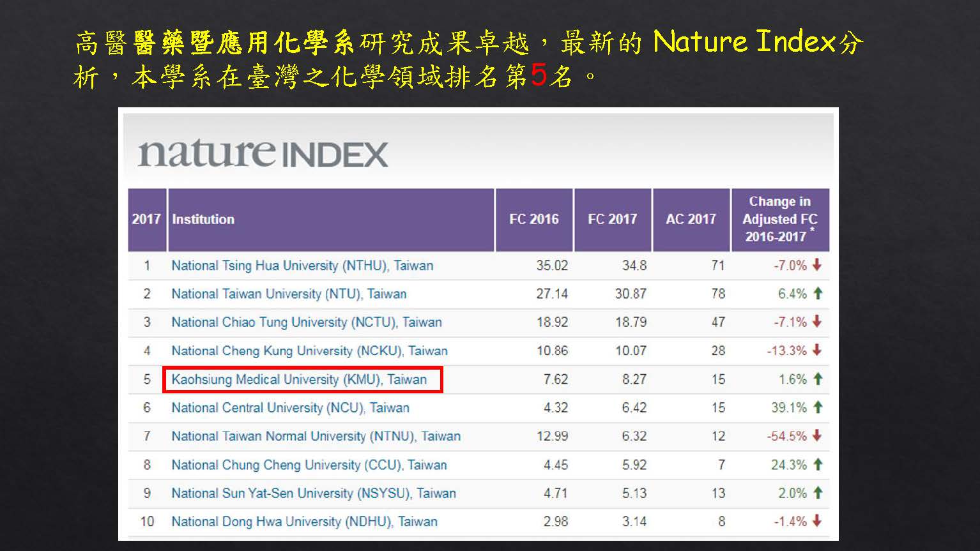This screenshot has width=980, height=551.
Task: Select FC 2017 value 34.8
Action: point(634,266)
